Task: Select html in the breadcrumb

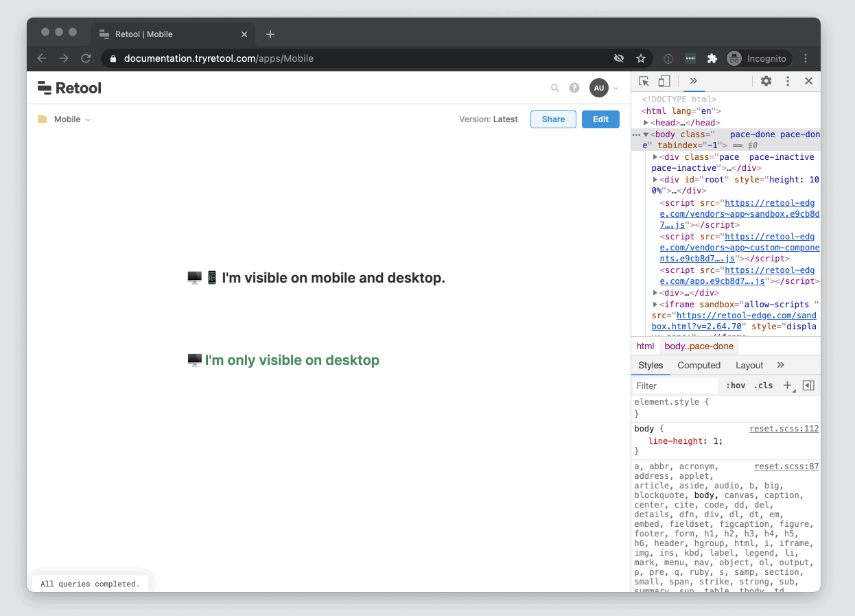Action: click(x=645, y=346)
